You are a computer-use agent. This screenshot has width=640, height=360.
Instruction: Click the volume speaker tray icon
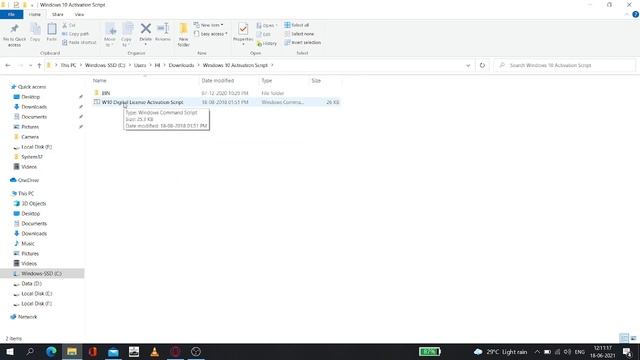567,352
